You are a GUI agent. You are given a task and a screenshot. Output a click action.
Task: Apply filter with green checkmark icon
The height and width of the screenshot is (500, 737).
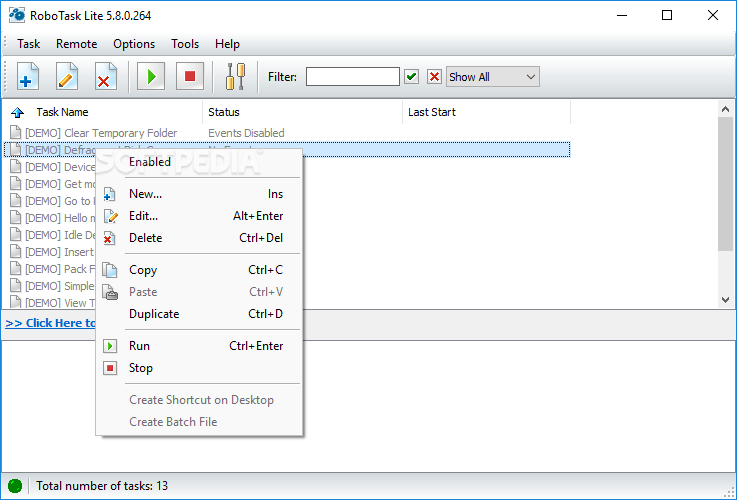tap(411, 77)
